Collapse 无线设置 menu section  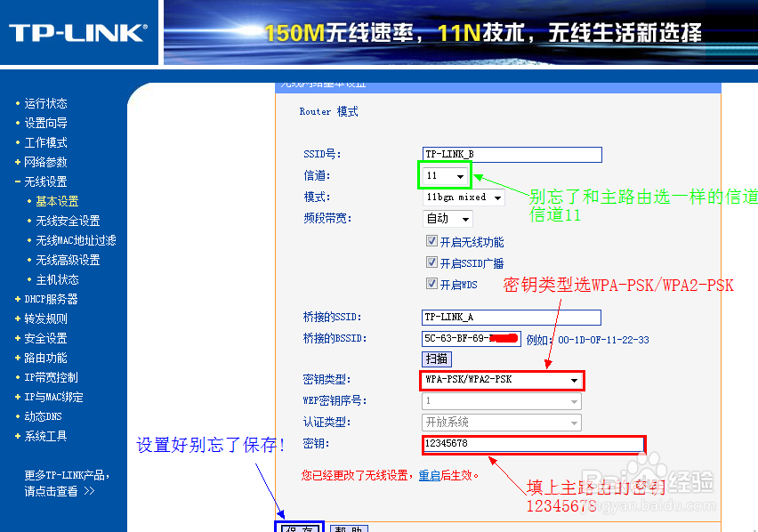point(45,181)
